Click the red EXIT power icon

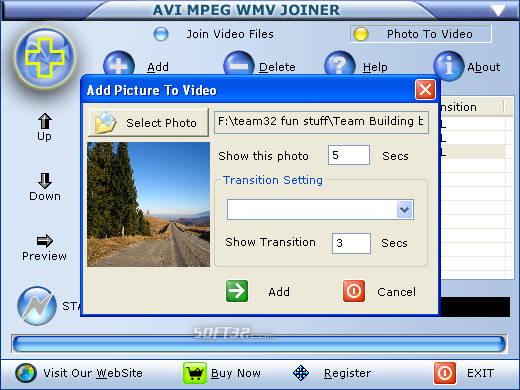click(x=445, y=373)
